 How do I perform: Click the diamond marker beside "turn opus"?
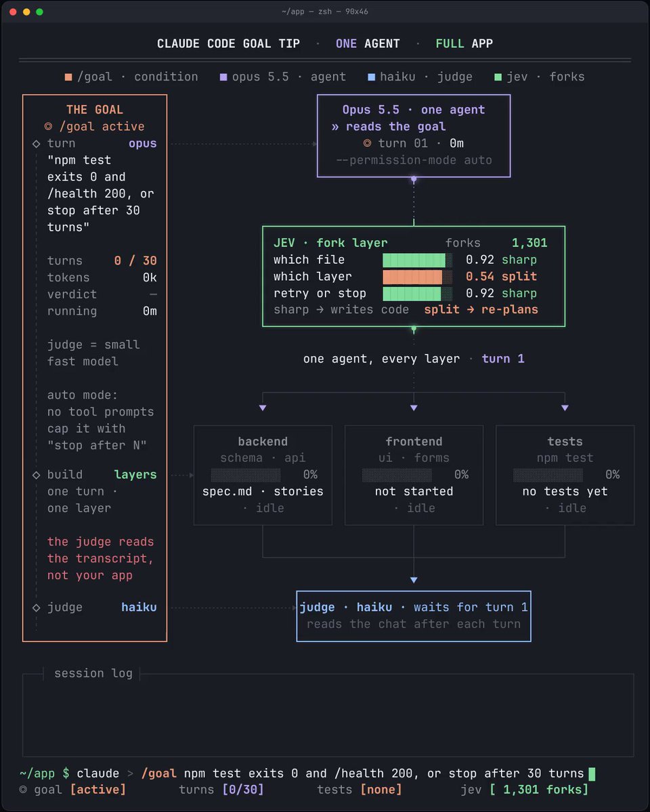click(36, 143)
